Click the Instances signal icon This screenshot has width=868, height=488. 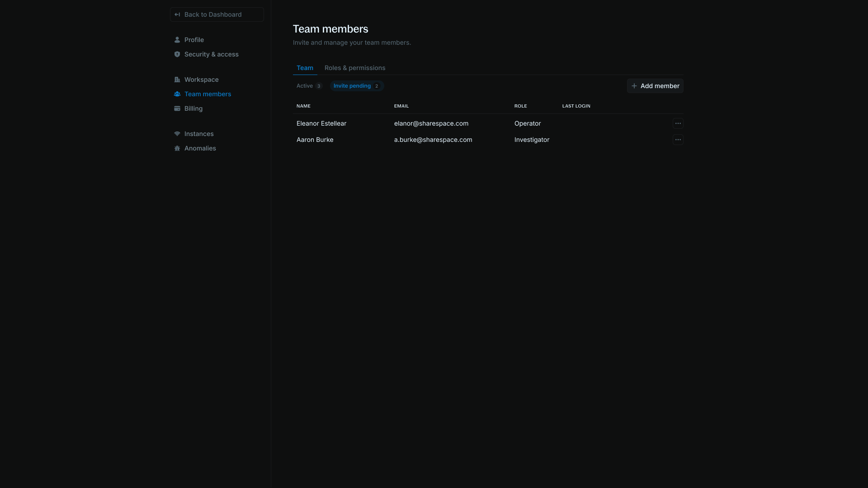[x=177, y=134]
